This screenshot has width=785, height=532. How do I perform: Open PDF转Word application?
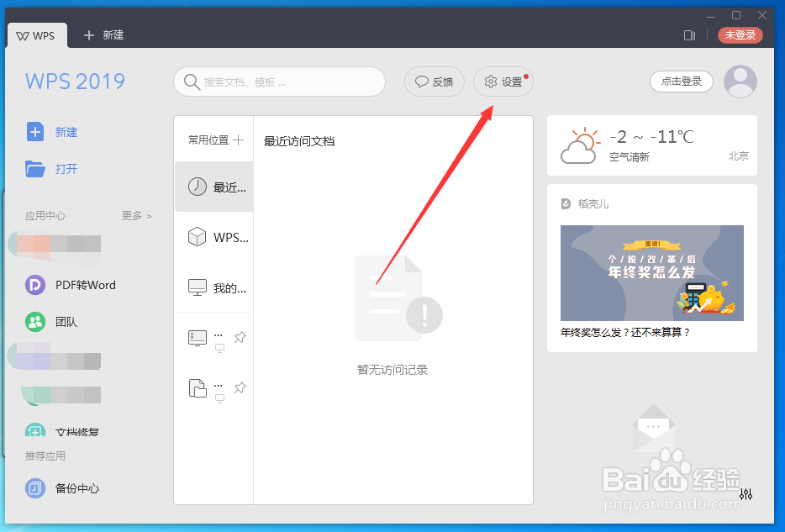(x=71, y=285)
